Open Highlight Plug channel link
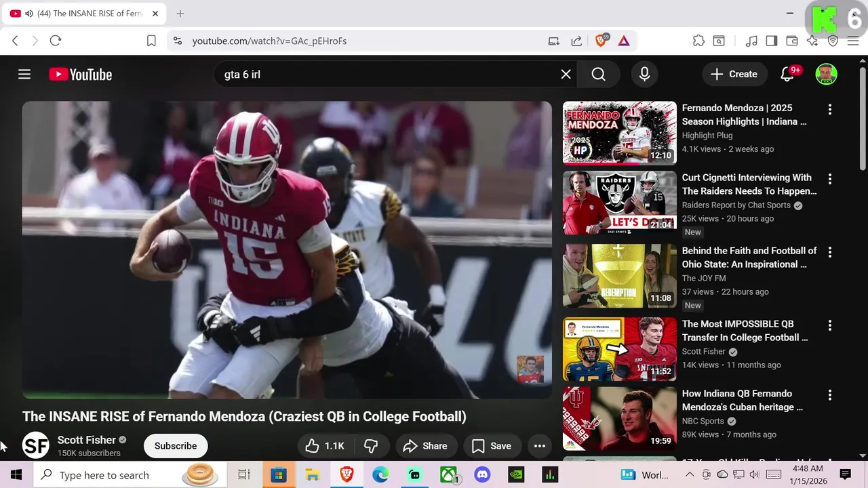868x488 pixels. click(x=707, y=136)
